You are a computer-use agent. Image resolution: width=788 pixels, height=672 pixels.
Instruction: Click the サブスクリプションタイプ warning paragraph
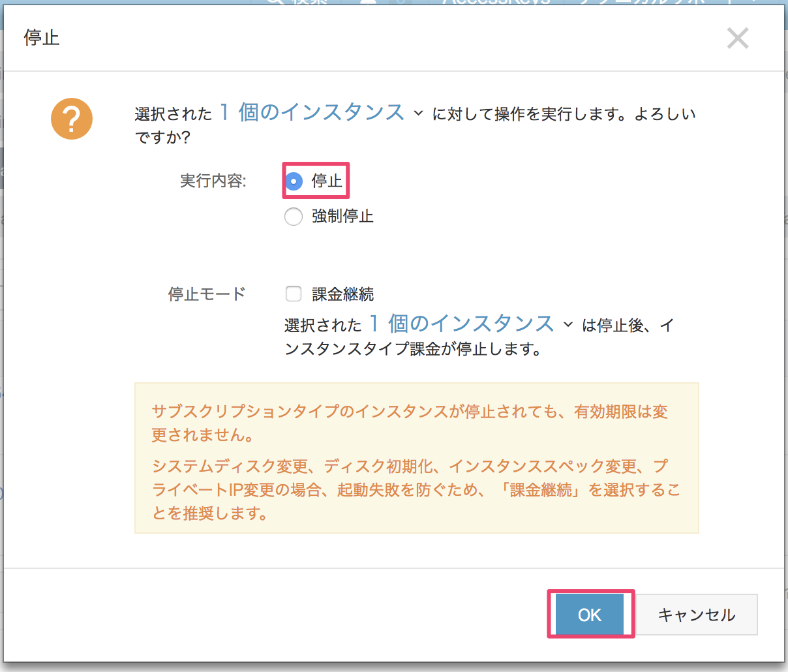[x=410, y=423]
